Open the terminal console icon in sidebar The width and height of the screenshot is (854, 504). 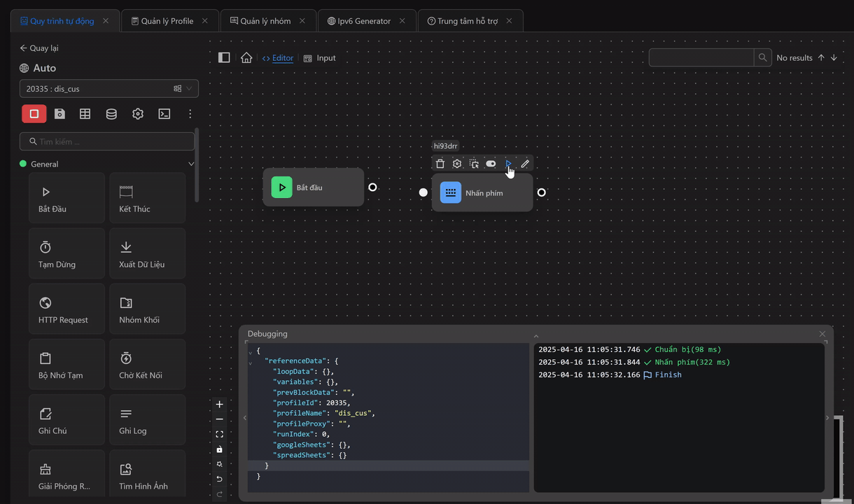(164, 113)
